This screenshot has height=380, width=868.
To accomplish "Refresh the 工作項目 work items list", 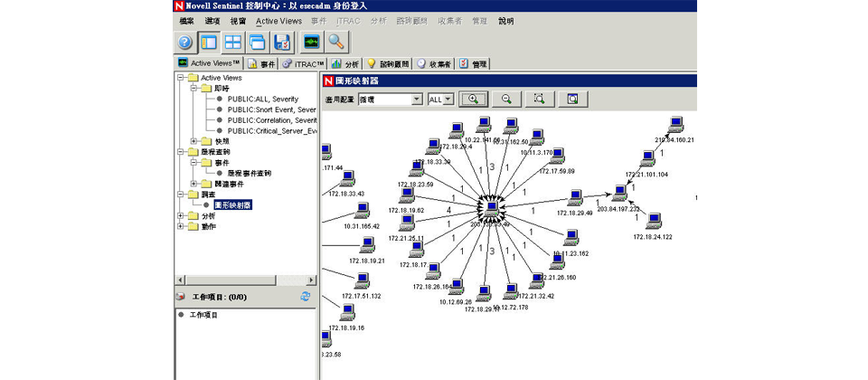I will click(305, 297).
